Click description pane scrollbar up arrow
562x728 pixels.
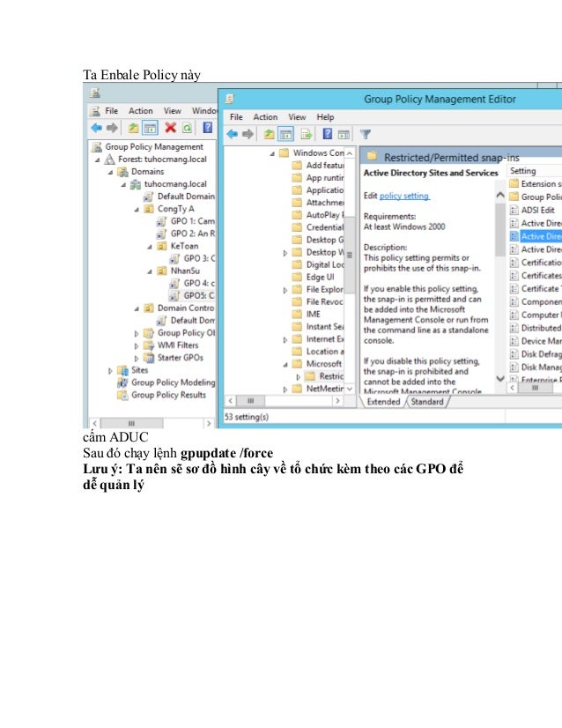click(500, 196)
